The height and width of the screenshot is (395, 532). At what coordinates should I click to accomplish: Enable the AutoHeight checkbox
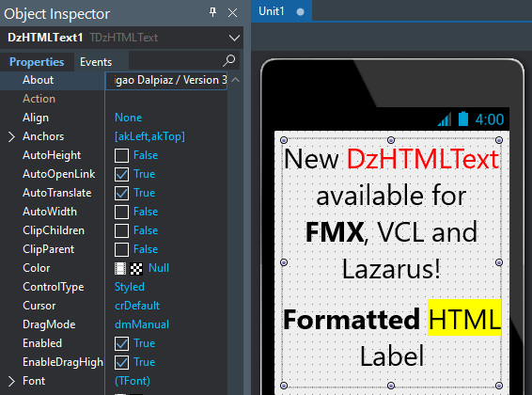click(x=121, y=155)
